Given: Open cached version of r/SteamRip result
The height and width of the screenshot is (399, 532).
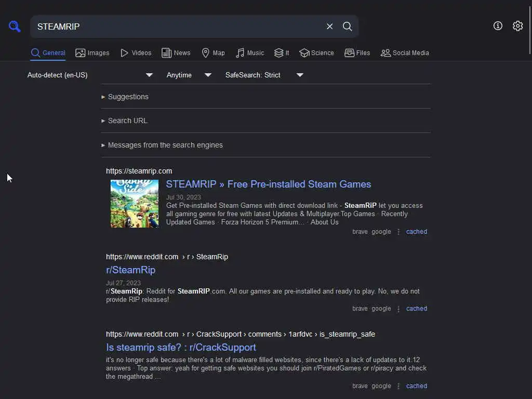Looking at the screenshot, I should [417, 309].
